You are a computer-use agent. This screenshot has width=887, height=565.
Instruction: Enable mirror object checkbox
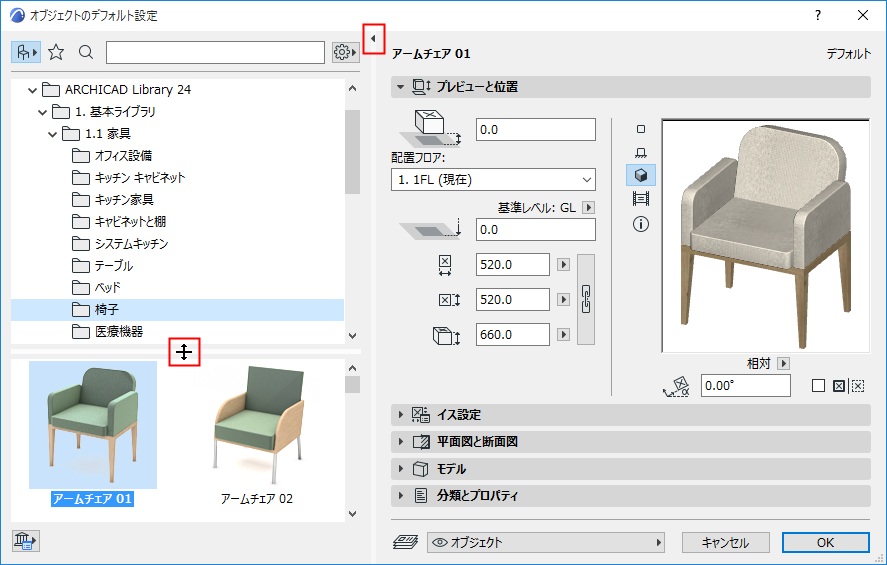point(818,386)
